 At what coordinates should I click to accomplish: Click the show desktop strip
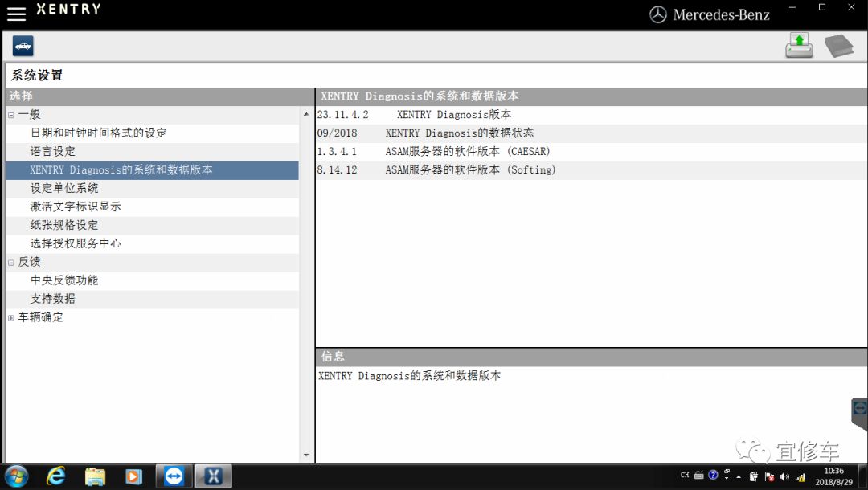863,476
